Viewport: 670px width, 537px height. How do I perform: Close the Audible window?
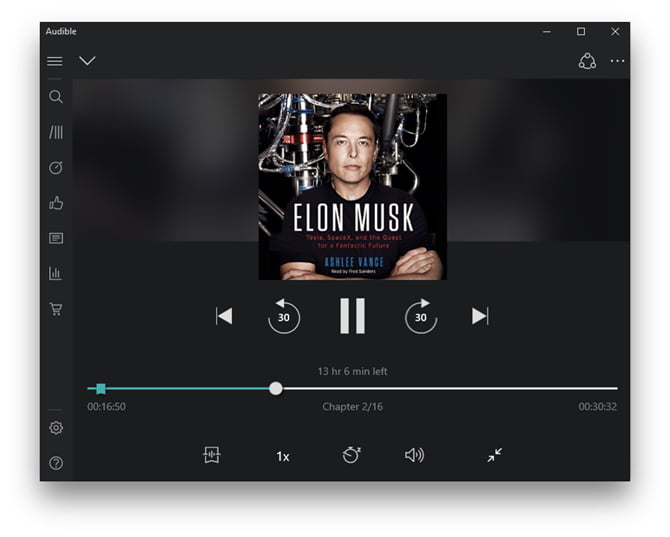tap(615, 32)
